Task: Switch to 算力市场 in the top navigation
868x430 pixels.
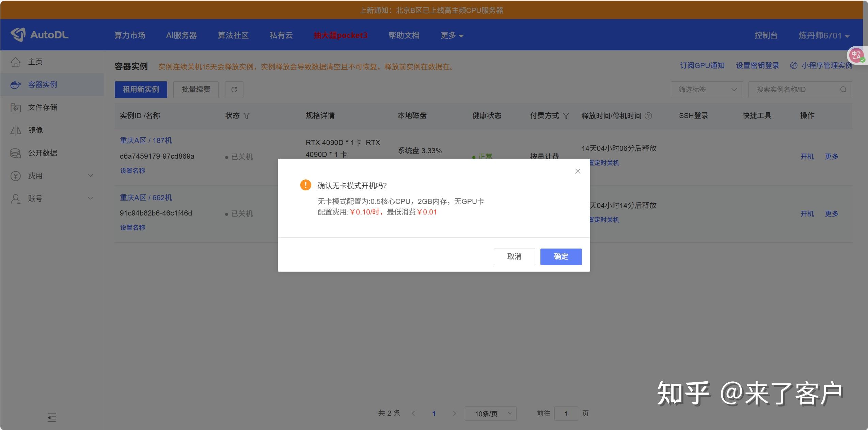Action: point(130,35)
